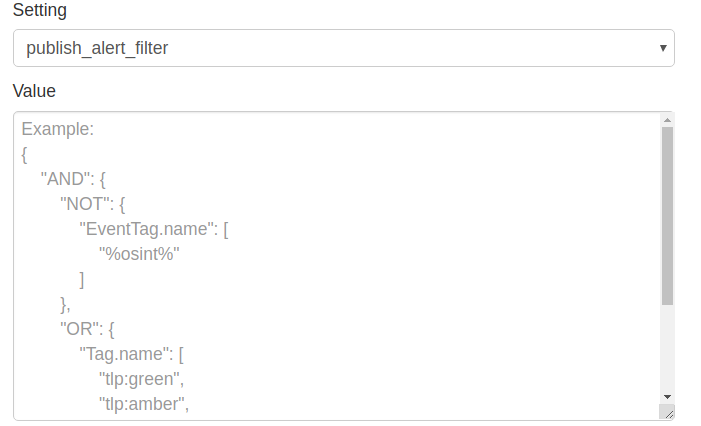Click the "NOT" line in the textarea
Image resolution: width=701 pixels, height=426 pixels.
(x=93, y=204)
